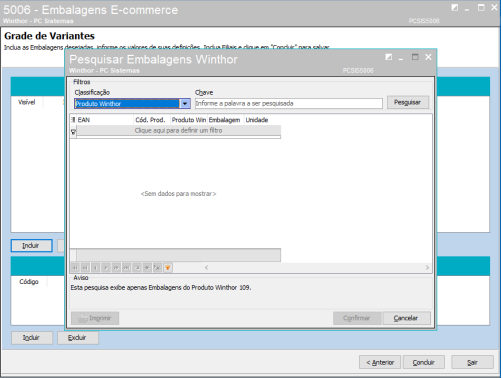This screenshot has height=378, width=503.
Task: Maximize the Pesquisar Embalagens Winthor dialog
Action: 415,57
